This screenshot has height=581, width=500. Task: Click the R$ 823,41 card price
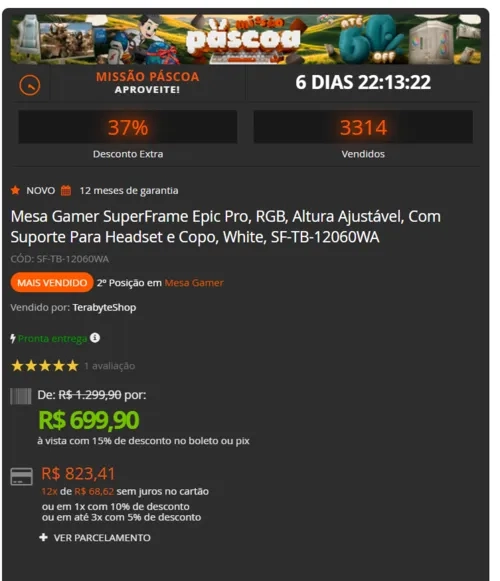pos(78,474)
